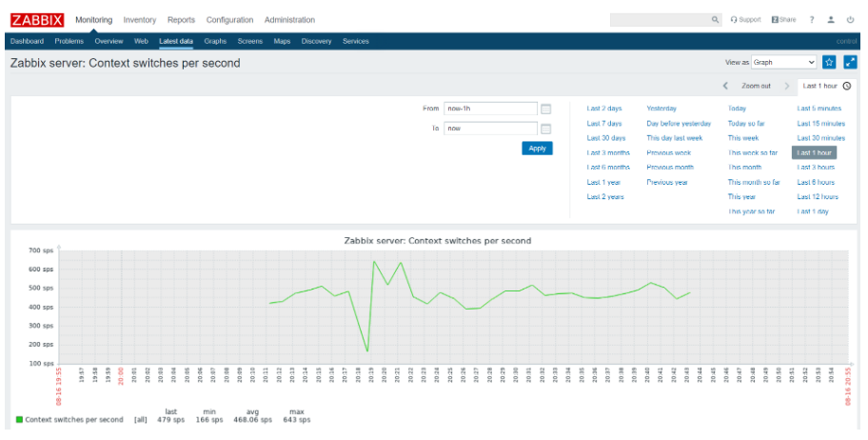Open the Inventory menu

(x=140, y=20)
